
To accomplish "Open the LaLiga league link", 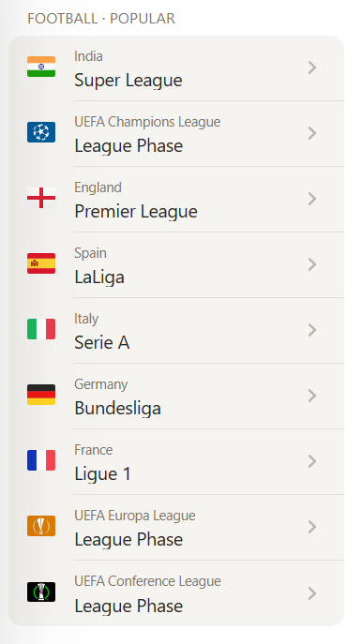I will pos(176,265).
